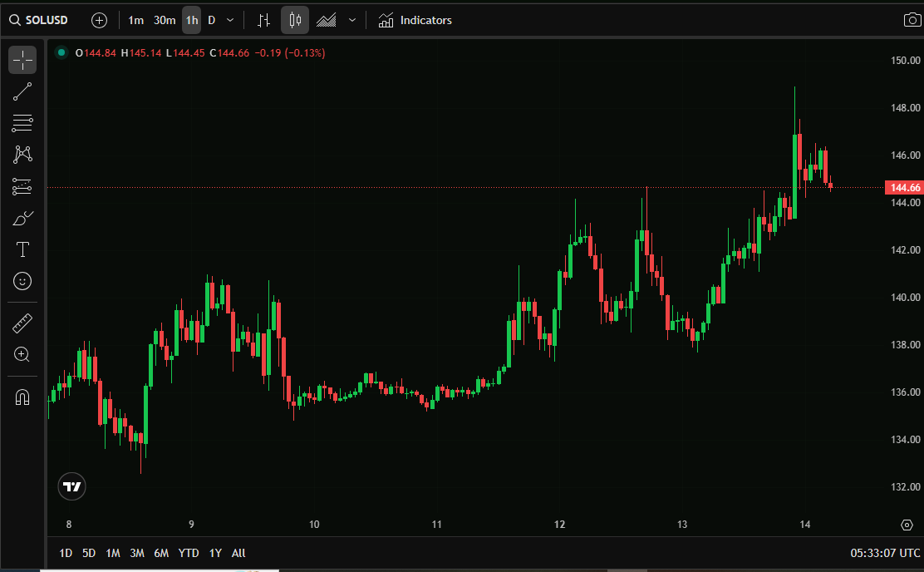Click the date label 12 on time axis
924x572 pixels.
coord(559,525)
